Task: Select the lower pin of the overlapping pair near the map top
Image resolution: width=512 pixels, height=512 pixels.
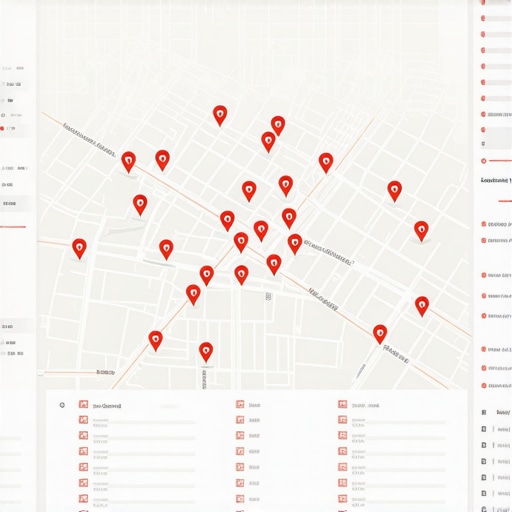Action: pyautogui.click(x=268, y=141)
